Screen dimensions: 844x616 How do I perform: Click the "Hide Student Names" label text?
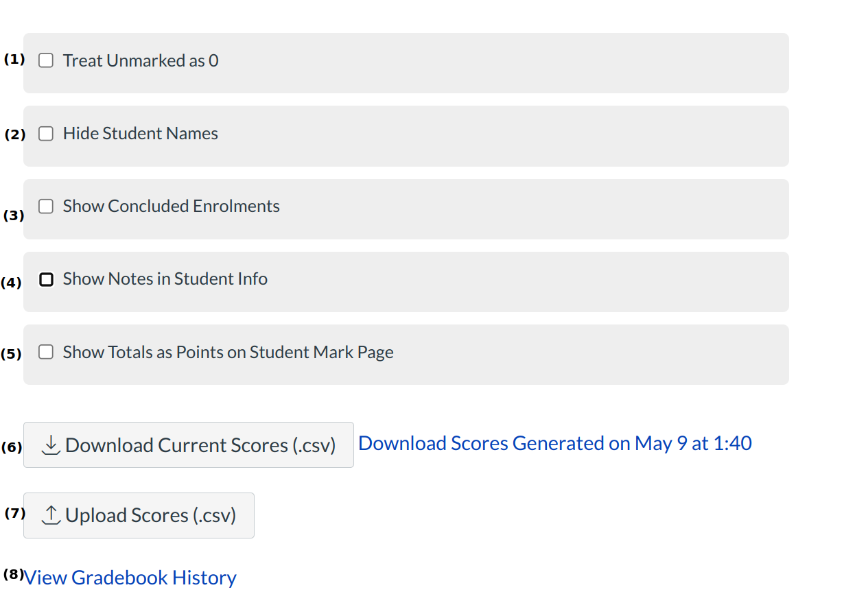141,134
